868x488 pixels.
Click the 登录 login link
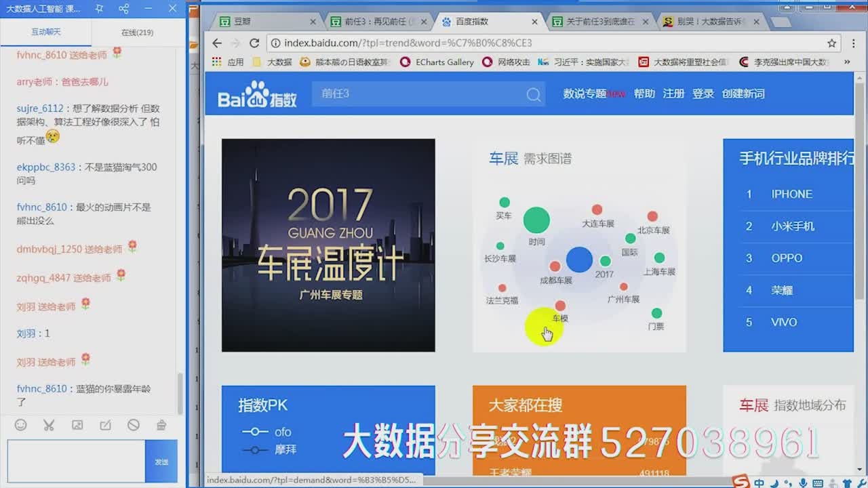(703, 94)
